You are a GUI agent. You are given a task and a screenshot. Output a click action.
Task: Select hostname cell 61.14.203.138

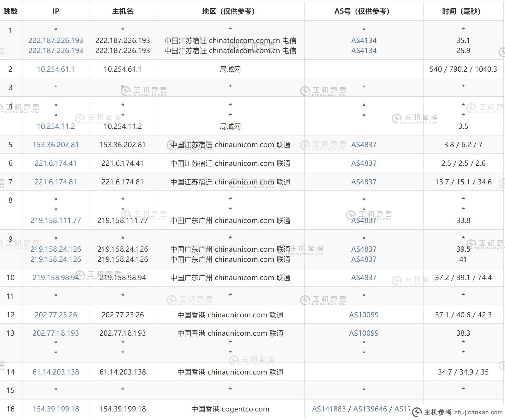[123, 372]
